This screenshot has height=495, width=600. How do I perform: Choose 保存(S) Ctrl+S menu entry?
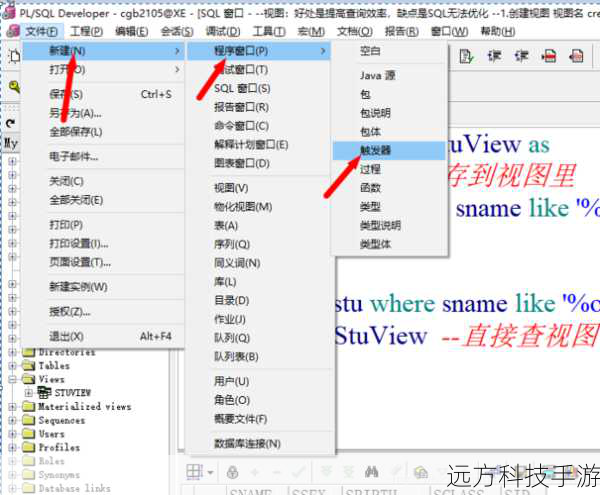103,94
